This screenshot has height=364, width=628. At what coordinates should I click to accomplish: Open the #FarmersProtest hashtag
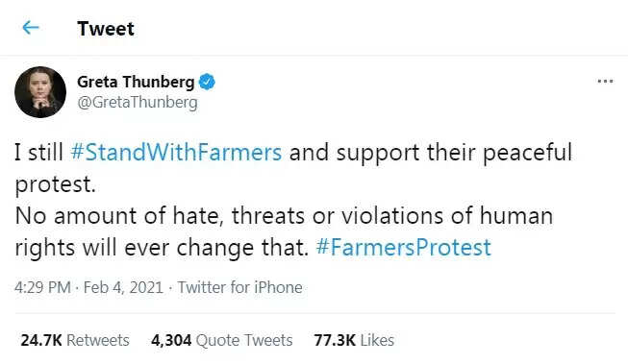pyautogui.click(x=403, y=247)
